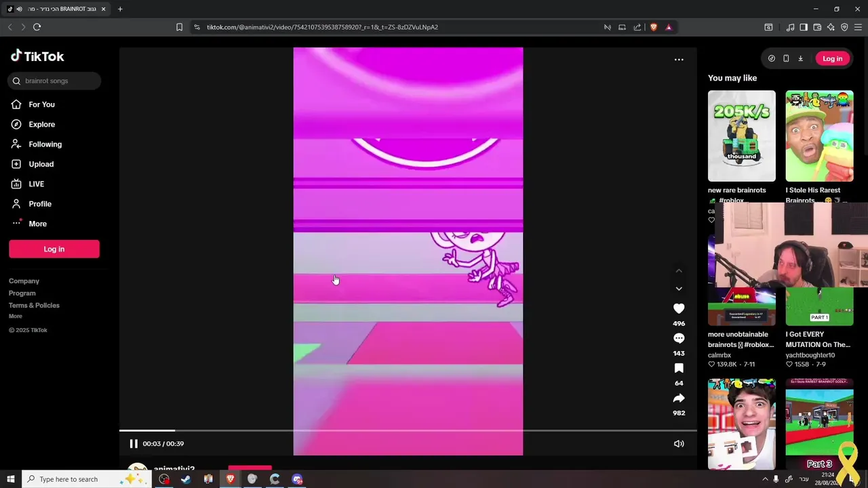Open Brave Shields lion icon
Viewport: 868px width, 488px height.
[x=654, y=27]
